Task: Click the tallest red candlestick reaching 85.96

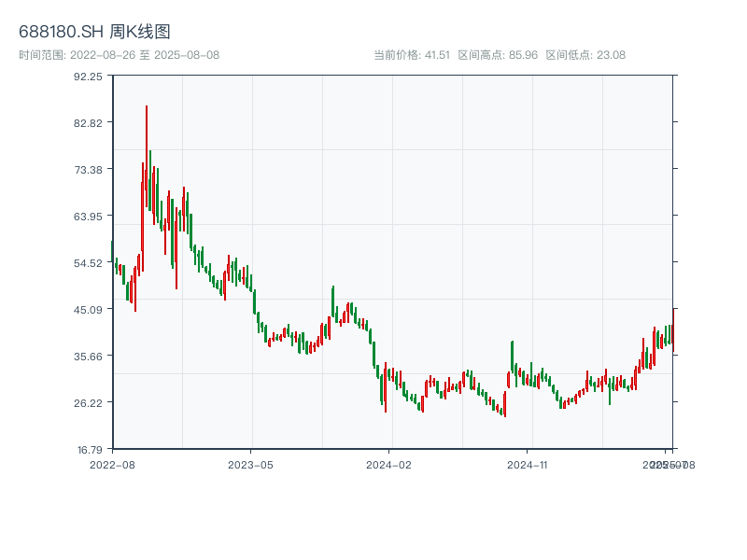Action: click(147, 157)
